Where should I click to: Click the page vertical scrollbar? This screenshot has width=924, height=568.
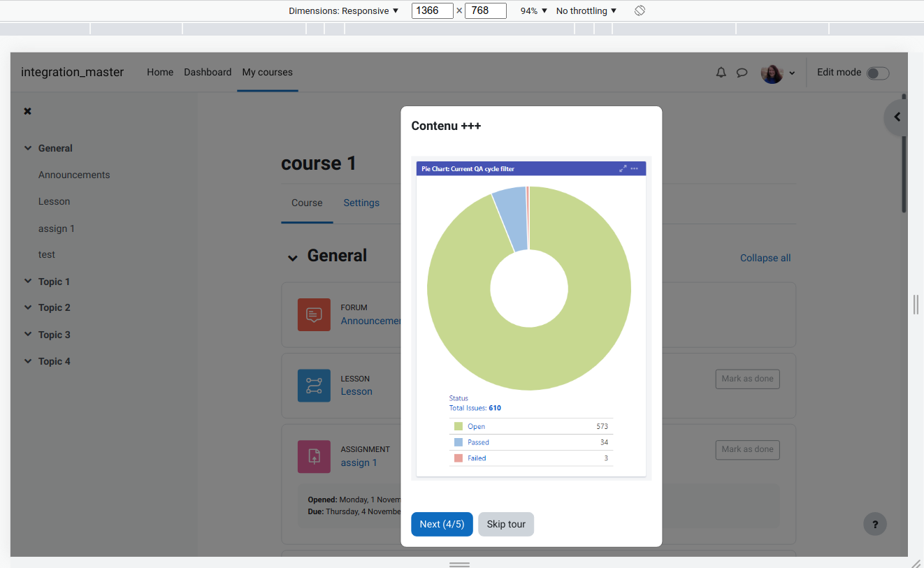(x=904, y=154)
